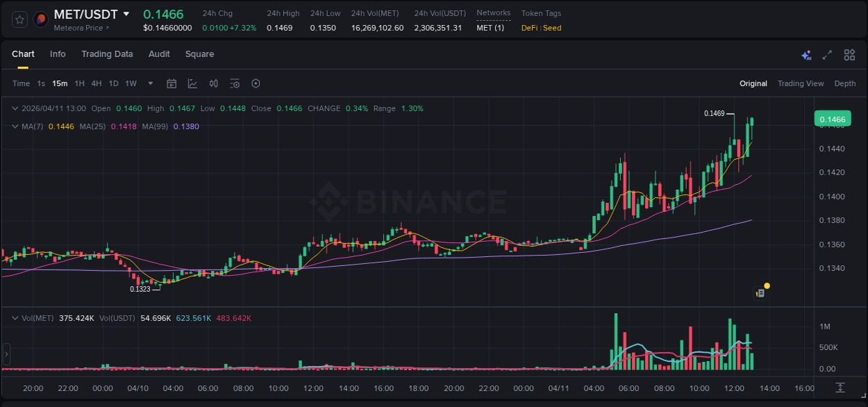Expand chart to fullscreen
Viewport: 868px width, 407px height.
(x=827, y=55)
